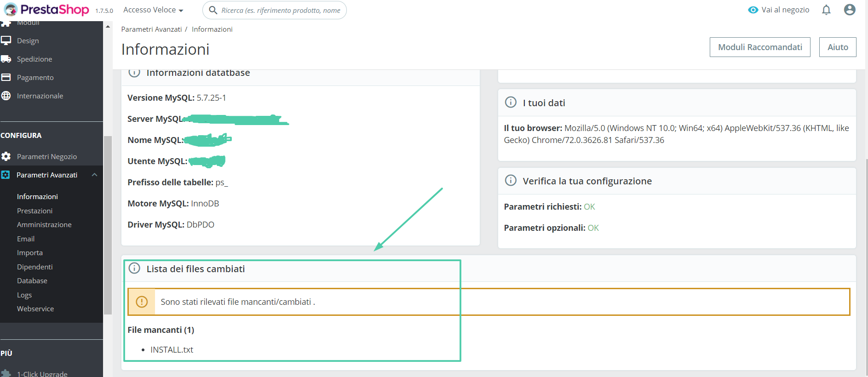The height and width of the screenshot is (377, 868).
Task: Open the user profile avatar
Action: coord(849,10)
